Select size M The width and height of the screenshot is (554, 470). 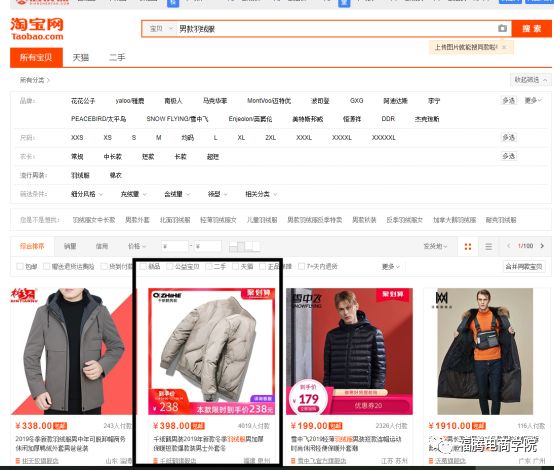click(x=159, y=137)
